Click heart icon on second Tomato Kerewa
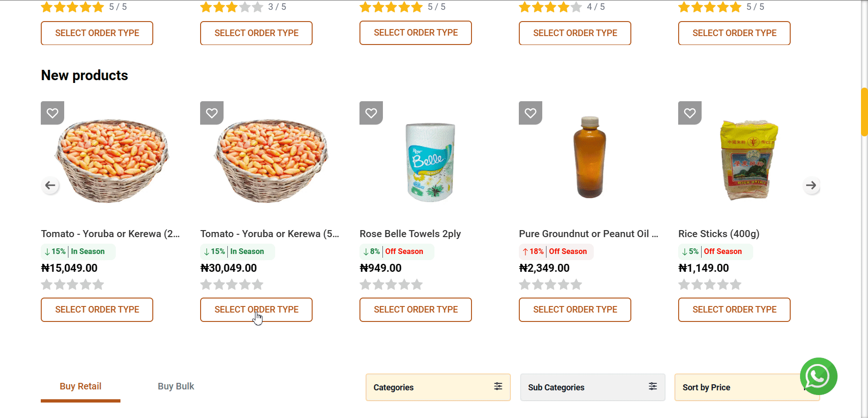868x418 pixels. (212, 113)
